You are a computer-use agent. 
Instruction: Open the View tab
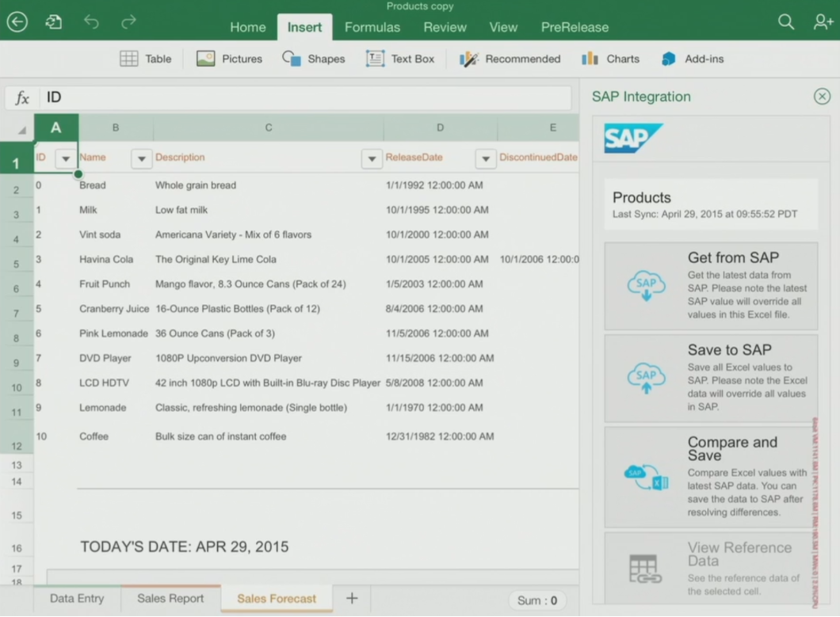[503, 27]
